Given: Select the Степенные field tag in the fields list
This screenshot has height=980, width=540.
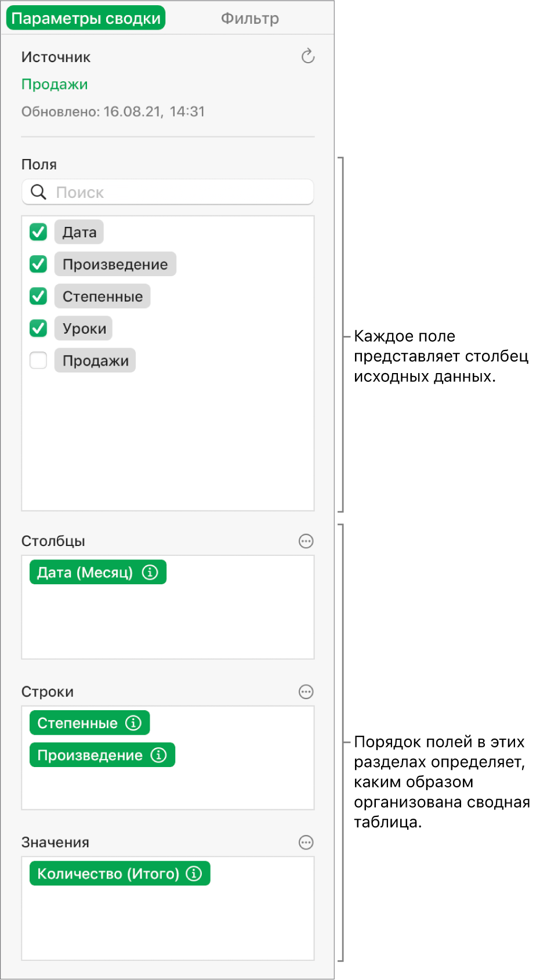Looking at the screenshot, I should 103,296.
